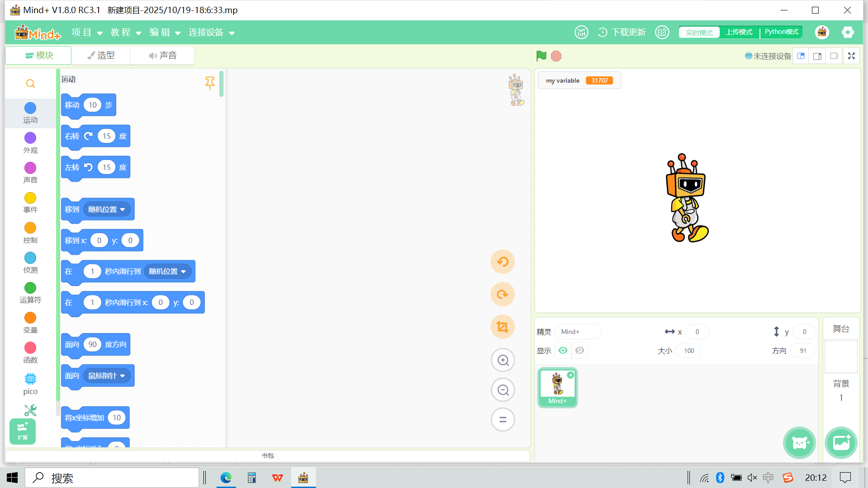Screen dimensions: 868x488
Task: Click the undo icon in workspace
Action: [x=503, y=262]
